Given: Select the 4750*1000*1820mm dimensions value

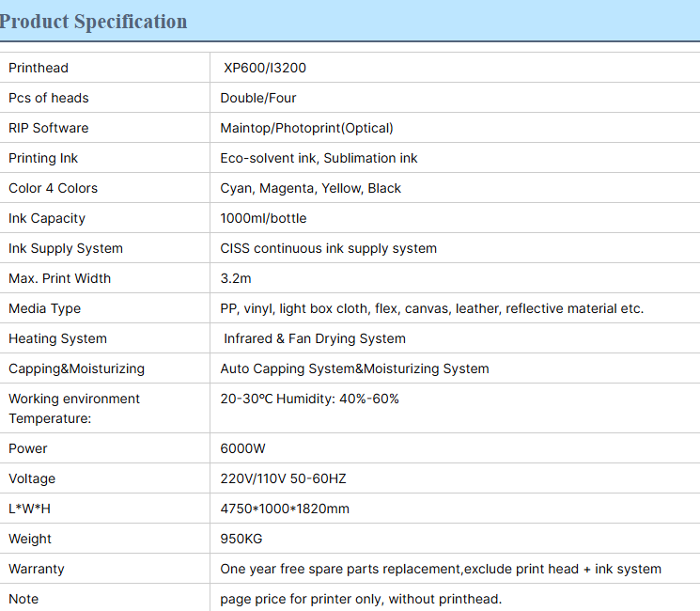Looking at the screenshot, I should [x=285, y=509].
